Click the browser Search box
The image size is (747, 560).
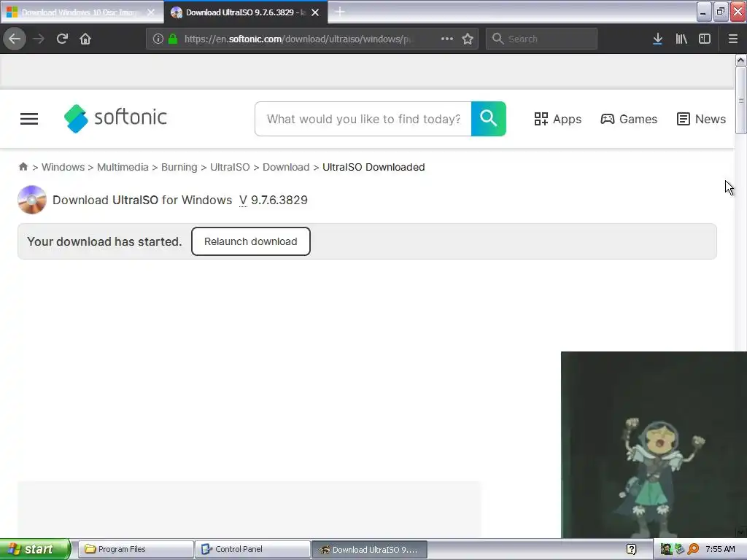(x=541, y=39)
